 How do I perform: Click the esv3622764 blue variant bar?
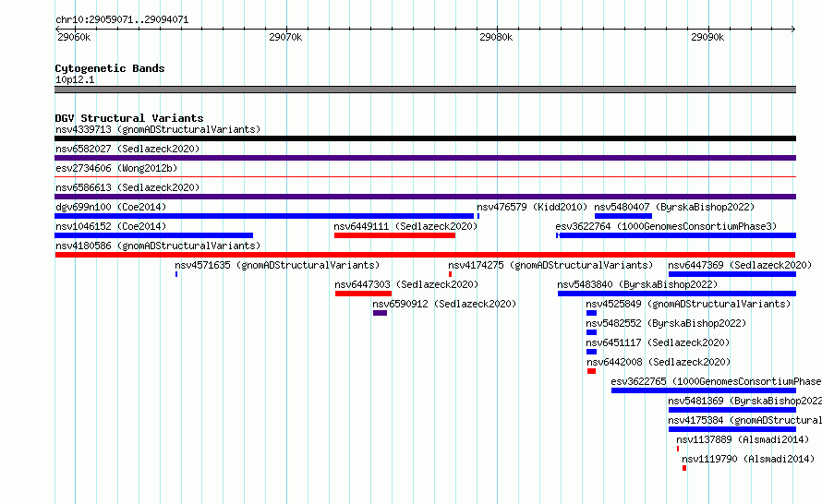point(676,235)
